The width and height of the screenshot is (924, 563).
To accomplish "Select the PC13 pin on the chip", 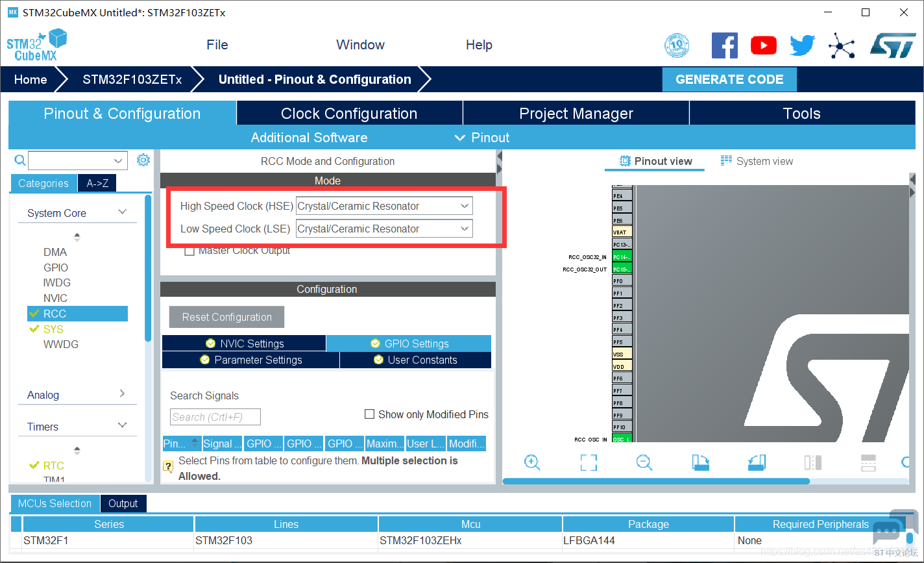I will (622, 245).
